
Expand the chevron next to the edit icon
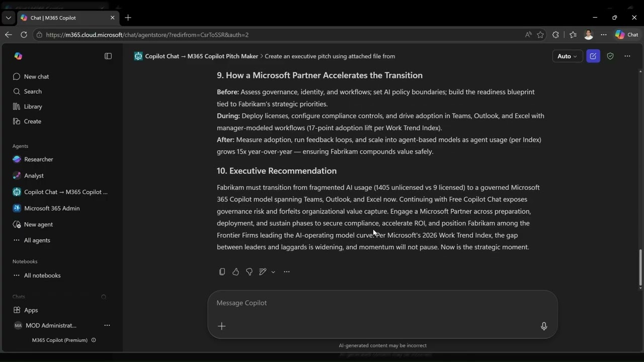[x=273, y=272]
